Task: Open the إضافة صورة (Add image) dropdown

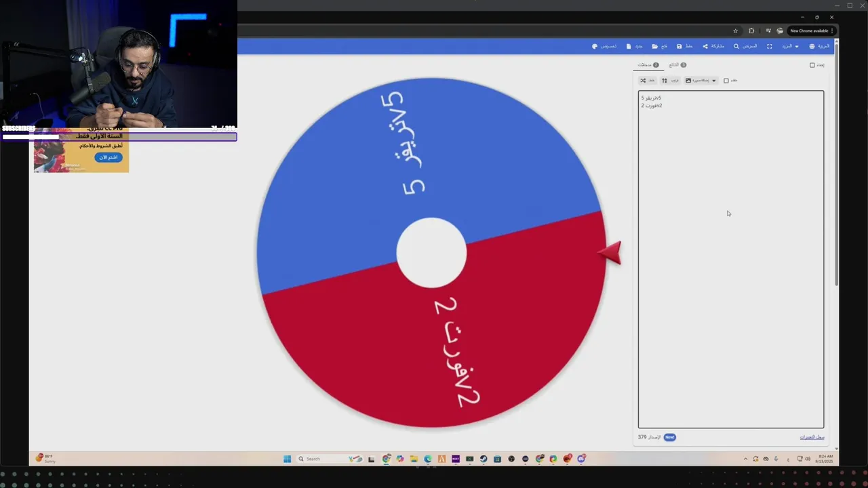Action: (x=701, y=80)
